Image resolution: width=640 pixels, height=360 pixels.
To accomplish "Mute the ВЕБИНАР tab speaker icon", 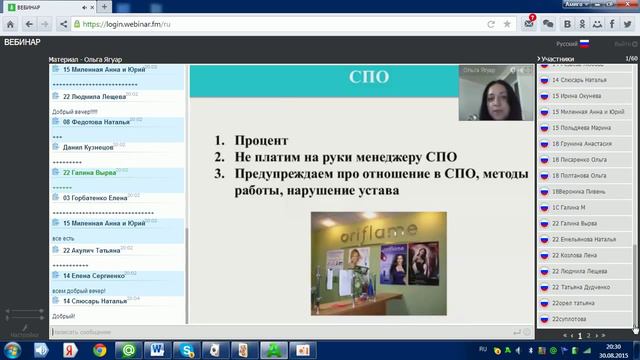I will coord(84,7).
